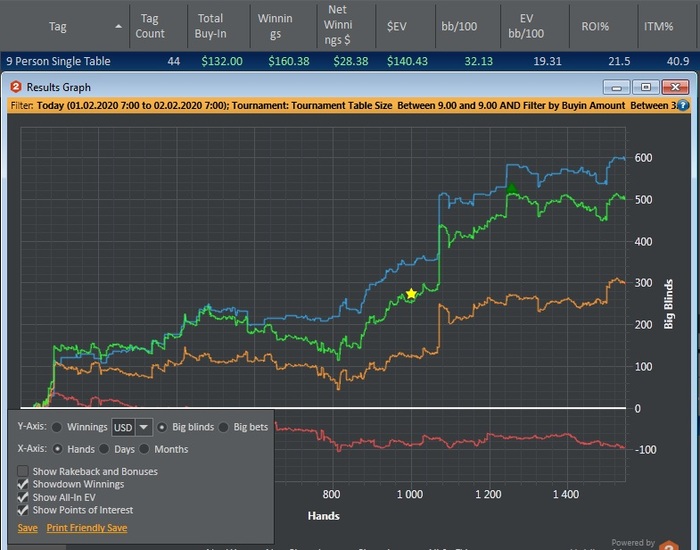Select the Months X-Axis radio button
This screenshot has width=700, height=550.
click(x=144, y=449)
